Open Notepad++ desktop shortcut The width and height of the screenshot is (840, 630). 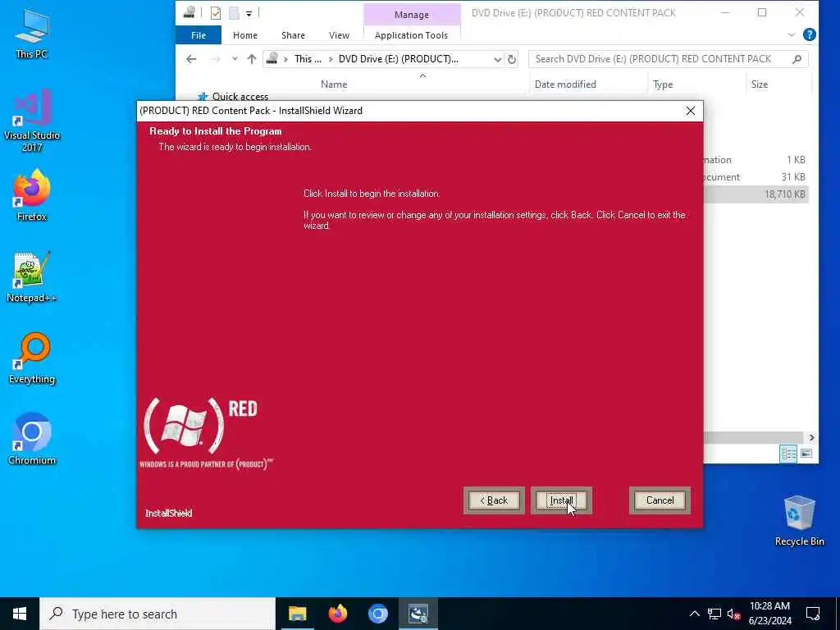pyautogui.click(x=32, y=277)
